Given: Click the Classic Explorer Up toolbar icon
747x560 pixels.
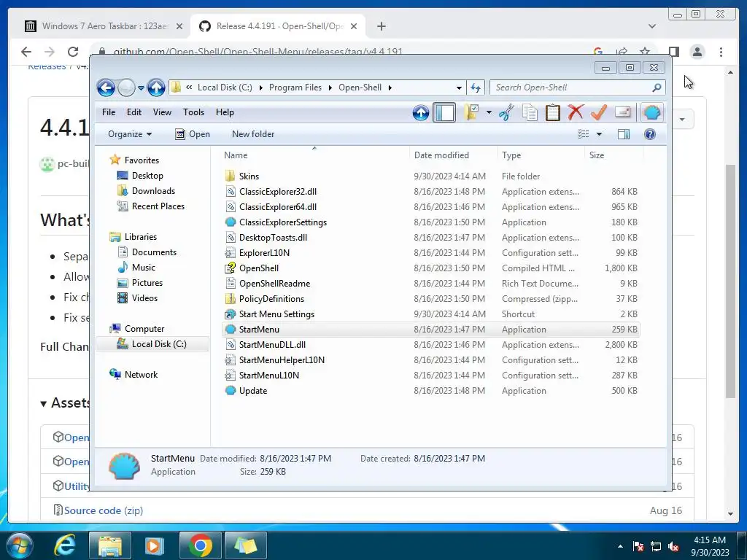Looking at the screenshot, I should point(421,113).
